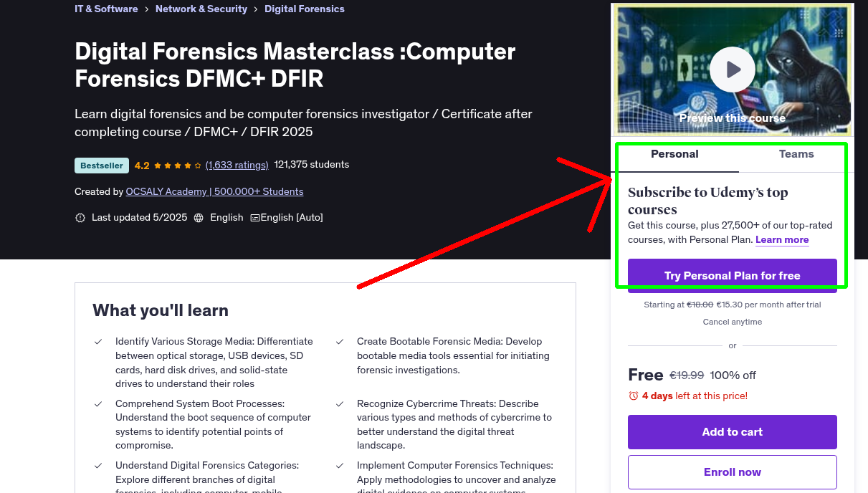Click the 'Cancel anytime' text

[x=733, y=322]
